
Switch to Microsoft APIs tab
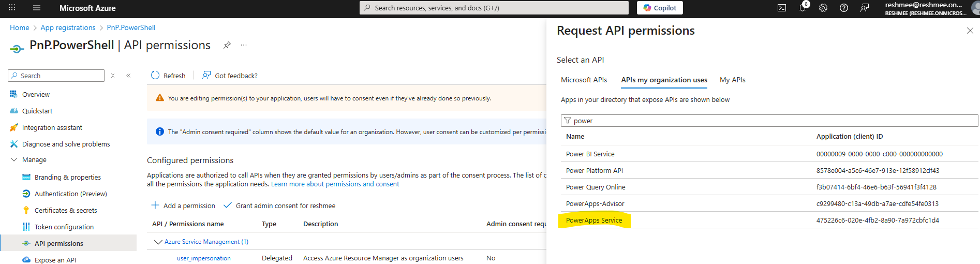click(x=584, y=80)
